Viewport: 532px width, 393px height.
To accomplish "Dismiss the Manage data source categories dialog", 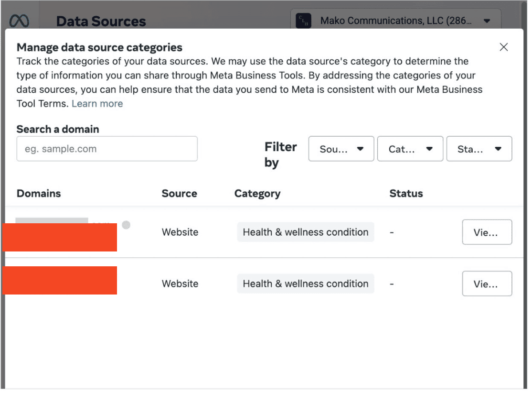I will click(504, 47).
